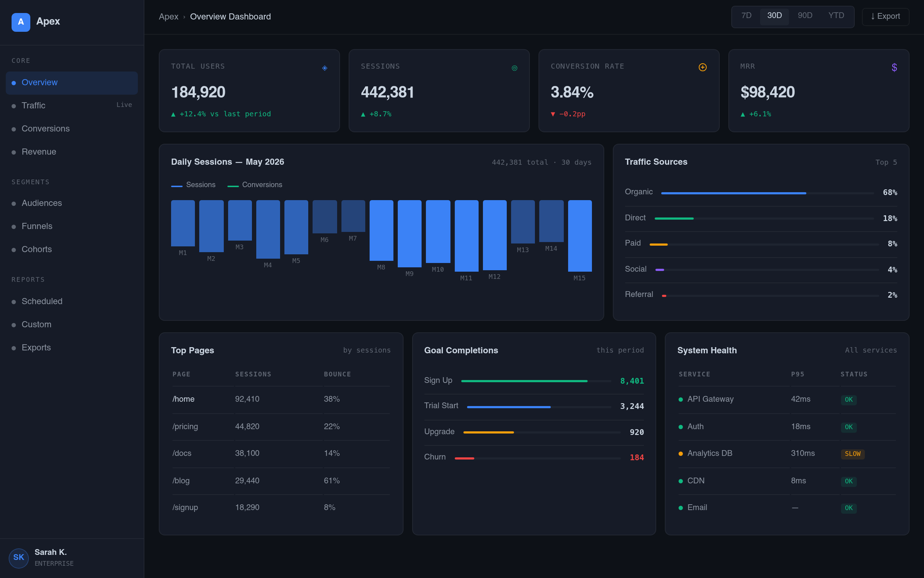Click the /docs page row
The width and height of the screenshot is (924, 578).
pos(281,454)
